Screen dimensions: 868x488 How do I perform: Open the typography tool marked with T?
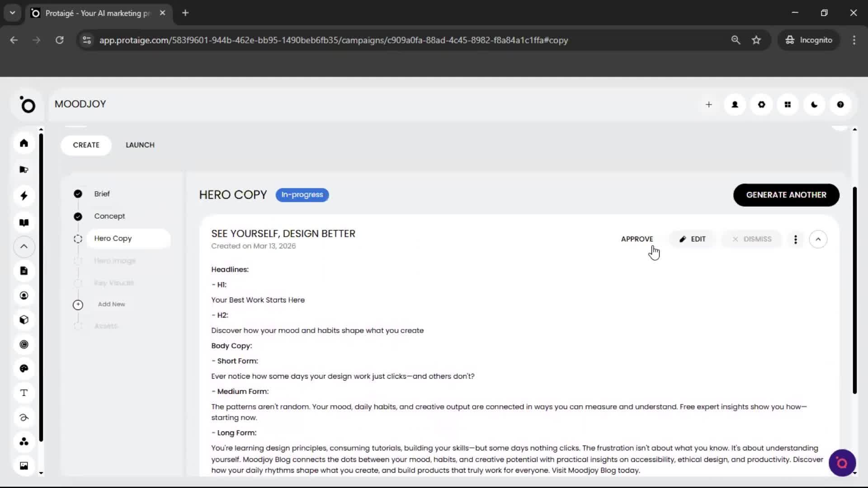(24, 393)
